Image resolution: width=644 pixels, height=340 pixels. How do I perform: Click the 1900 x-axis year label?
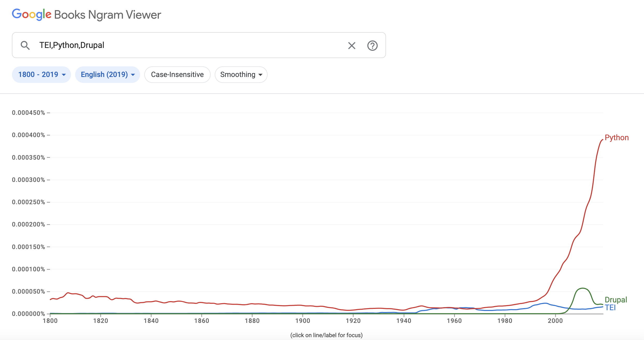pos(303,321)
